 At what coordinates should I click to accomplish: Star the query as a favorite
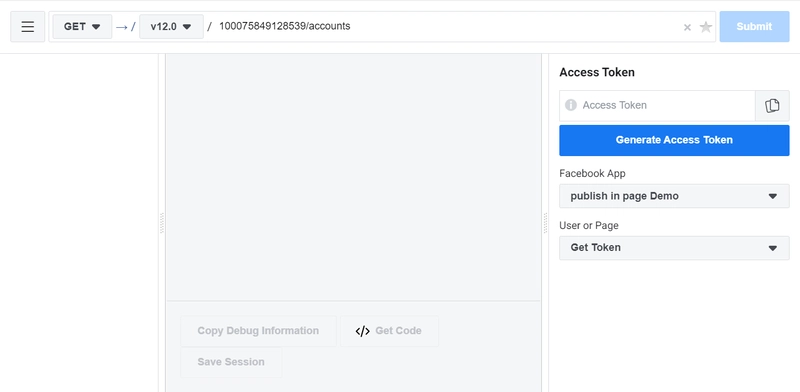tap(706, 27)
